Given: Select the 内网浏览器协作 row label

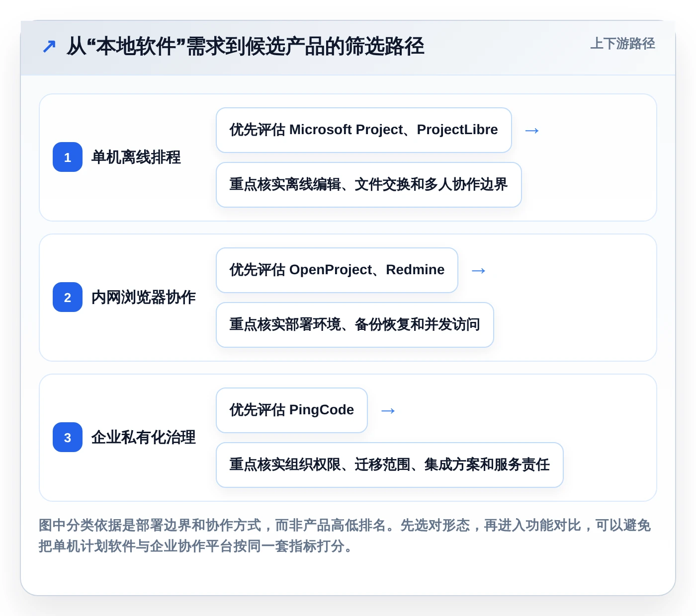Looking at the screenshot, I should [x=143, y=297].
